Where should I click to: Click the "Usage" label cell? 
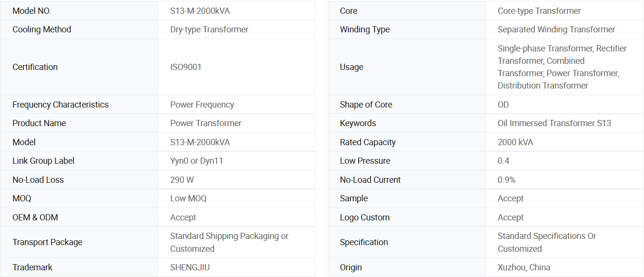click(352, 67)
